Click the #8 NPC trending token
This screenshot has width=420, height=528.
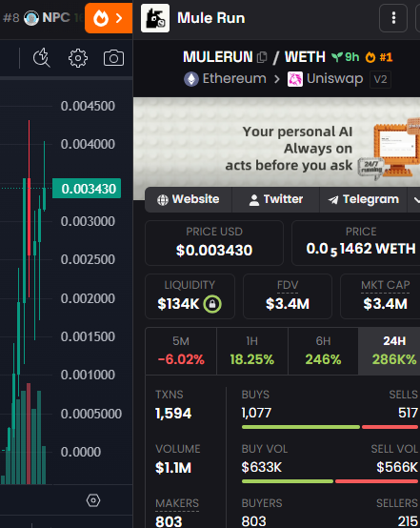tap(42, 17)
